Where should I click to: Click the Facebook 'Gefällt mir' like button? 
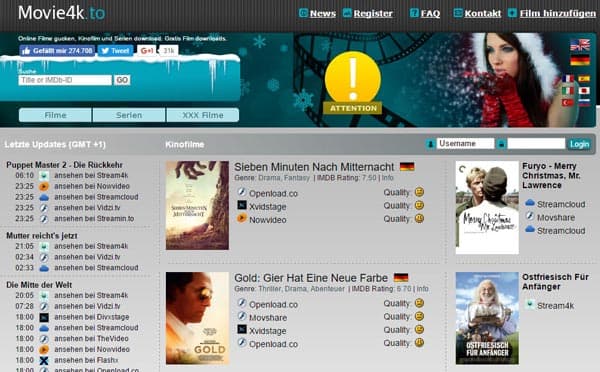[x=57, y=51]
